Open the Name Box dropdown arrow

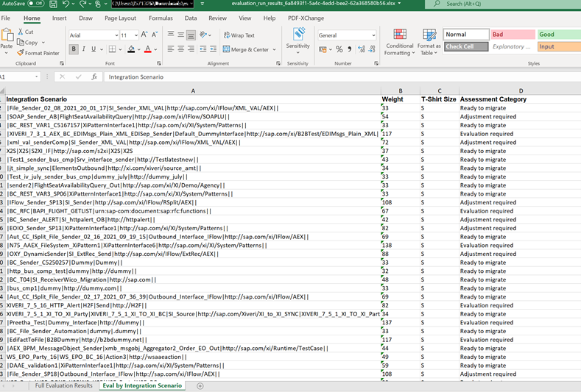36,76
